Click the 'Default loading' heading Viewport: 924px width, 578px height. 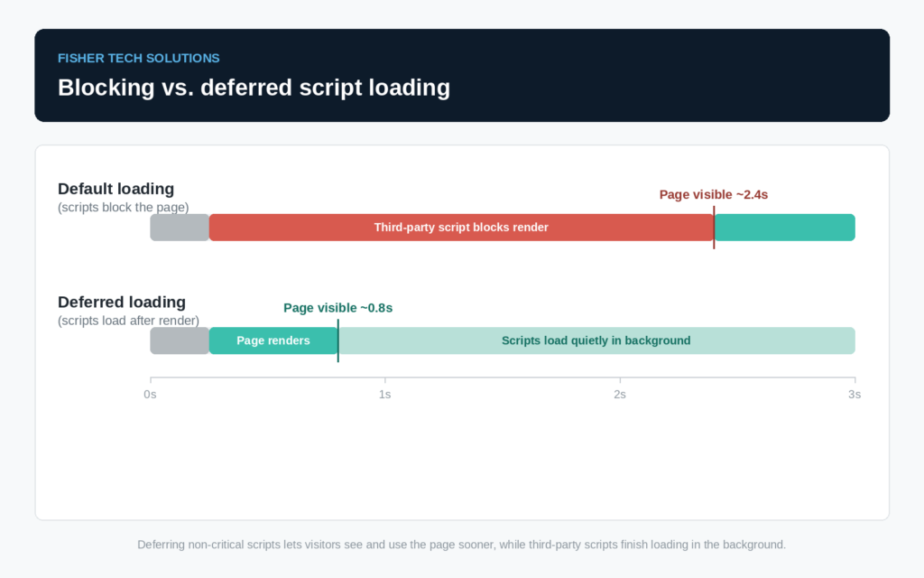coord(116,189)
